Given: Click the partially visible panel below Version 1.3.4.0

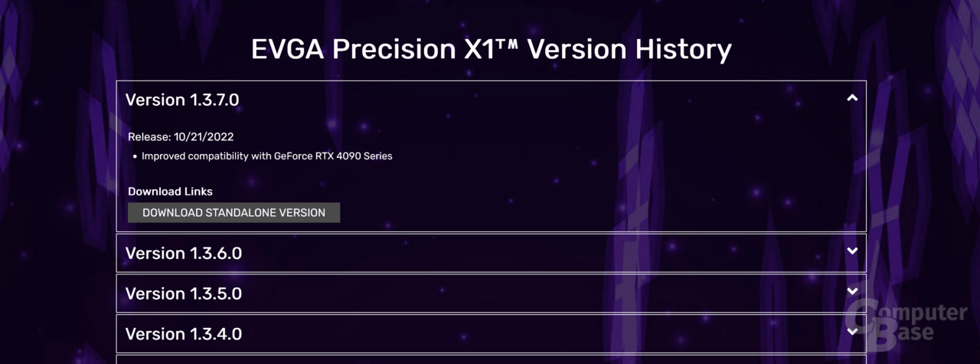Looking at the screenshot, I should coord(491,359).
